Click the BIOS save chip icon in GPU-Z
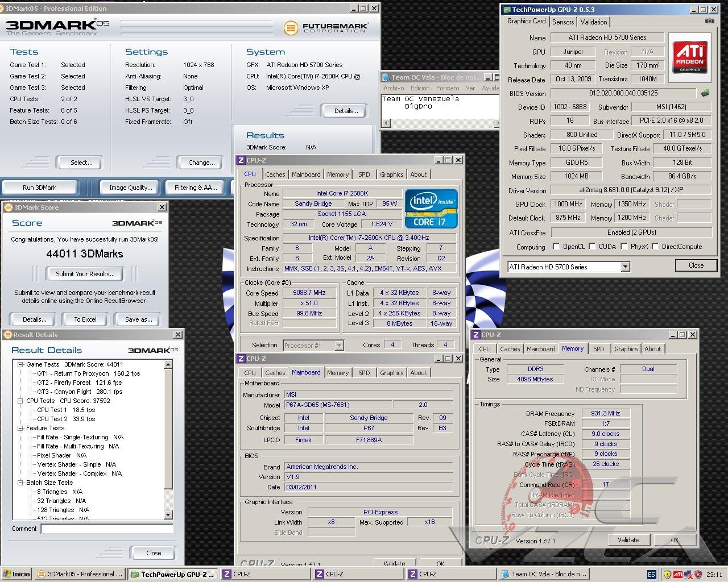 705,93
